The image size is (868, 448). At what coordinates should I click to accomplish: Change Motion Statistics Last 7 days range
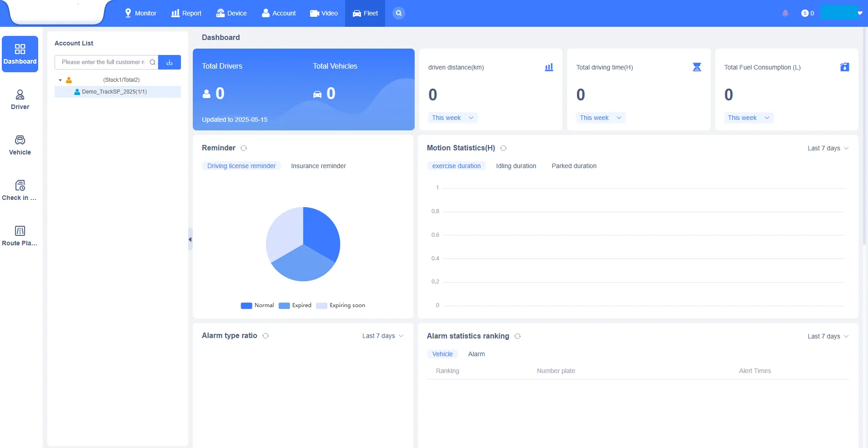coord(827,148)
